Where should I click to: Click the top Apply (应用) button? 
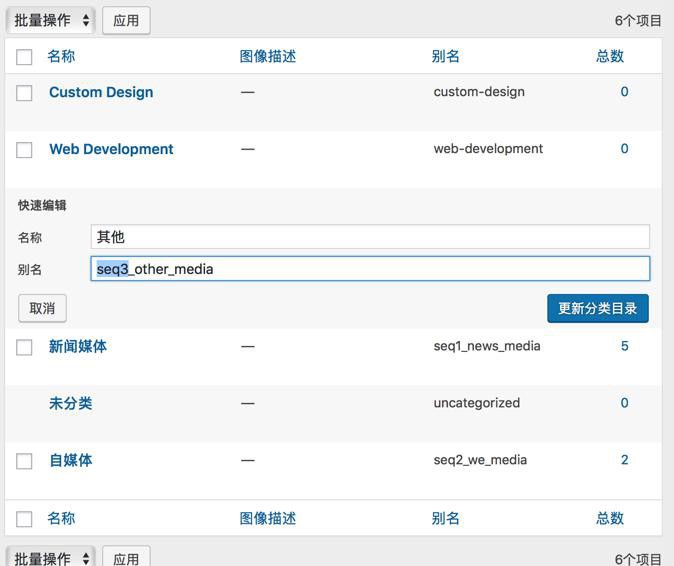coord(126,20)
